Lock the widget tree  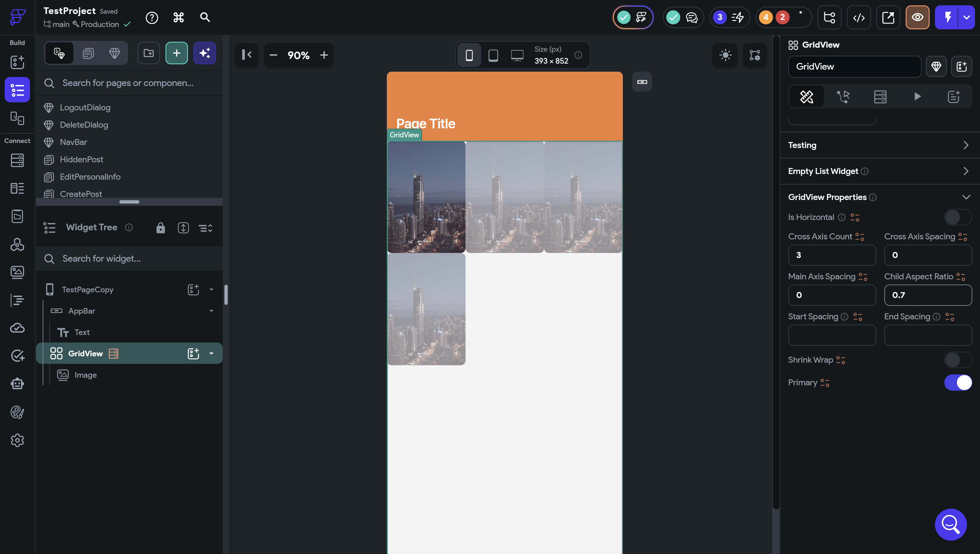(x=161, y=228)
